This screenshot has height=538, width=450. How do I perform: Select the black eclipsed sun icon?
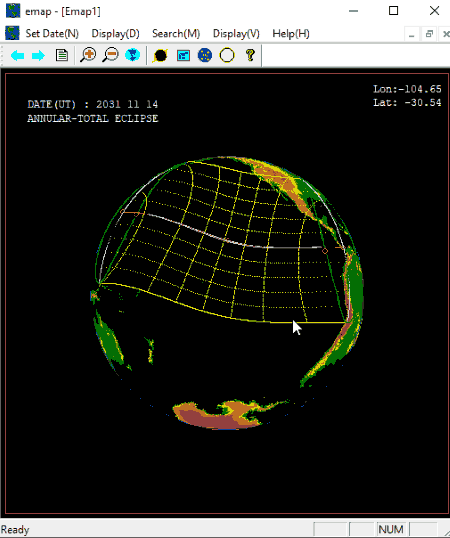coord(160,55)
